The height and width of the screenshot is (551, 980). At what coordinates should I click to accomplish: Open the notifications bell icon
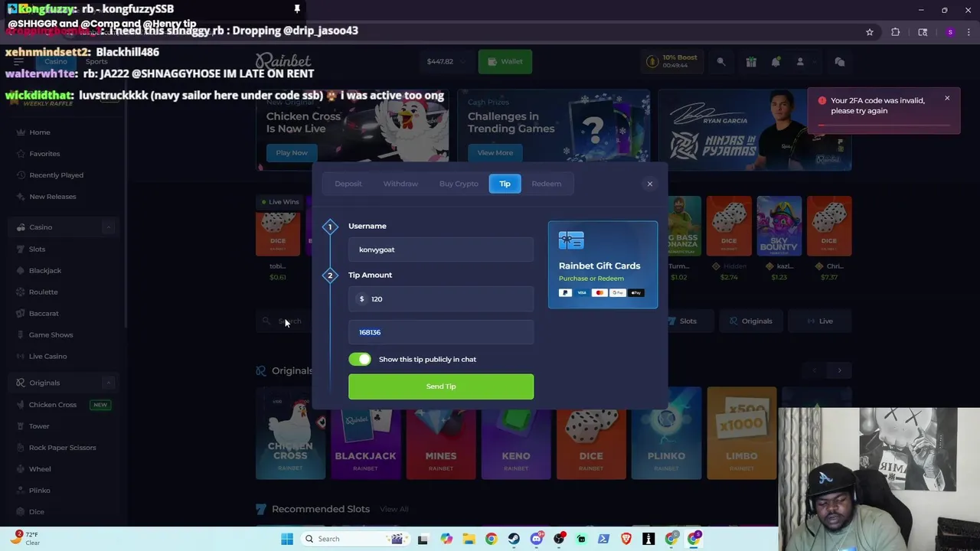[776, 62]
